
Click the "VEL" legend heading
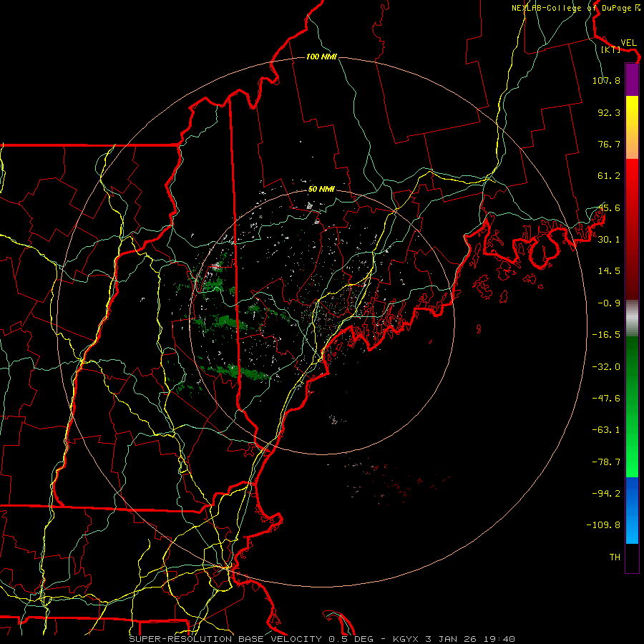coord(628,43)
